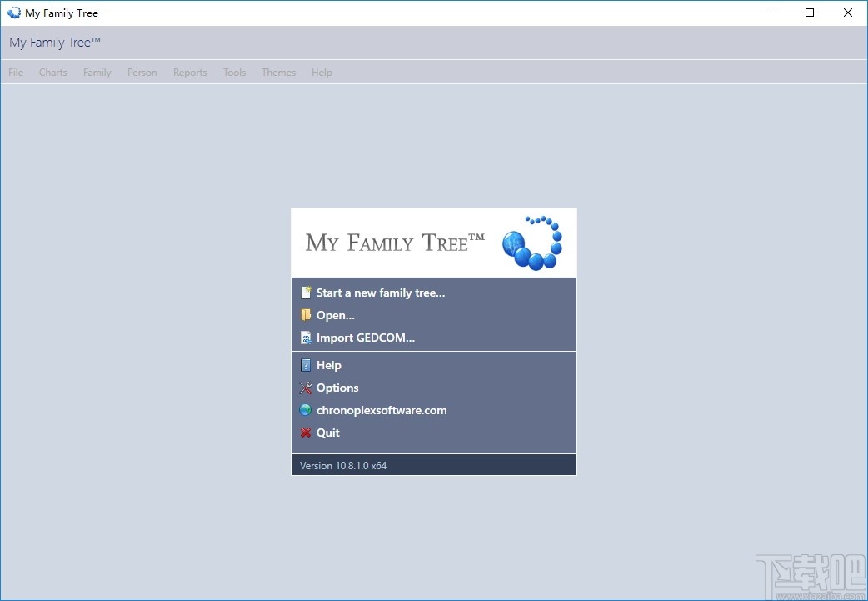Close the My Family Tree window
The height and width of the screenshot is (601, 868).
[x=847, y=13]
